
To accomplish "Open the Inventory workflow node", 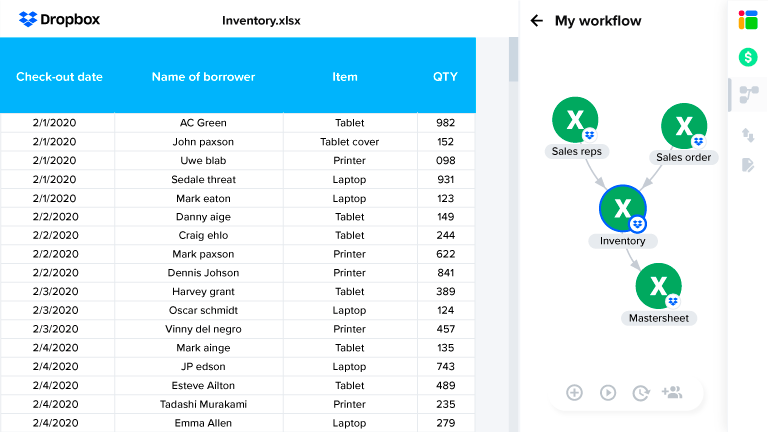I will 622,209.
